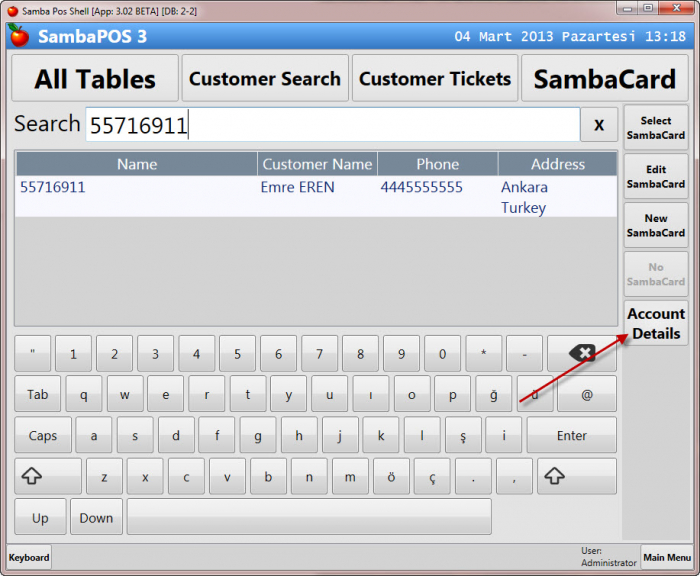
Task: Click the Edit SambaCard button
Action: click(x=655, y=177)
